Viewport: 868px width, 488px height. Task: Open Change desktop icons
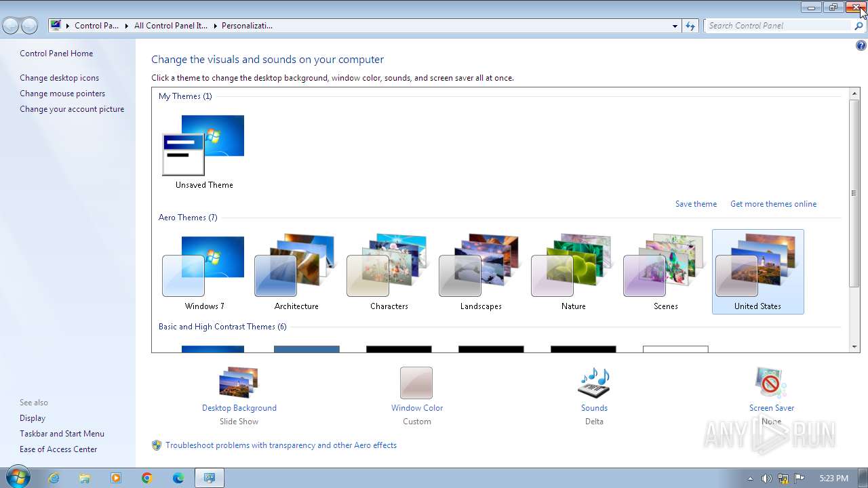pyautogui.click(x=59, y=78)
